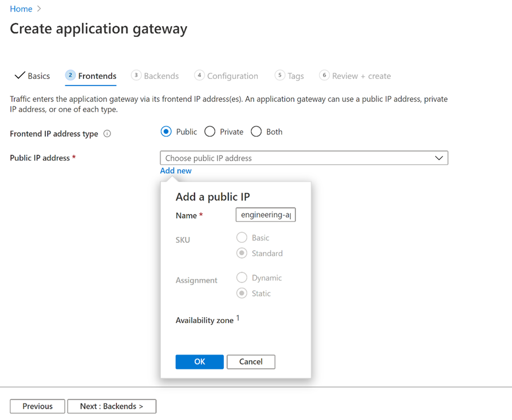The width and height of the screenshot is (512, 420).
Task: Open the Basics tab with checkmark
Action: [x=32, y=76]
